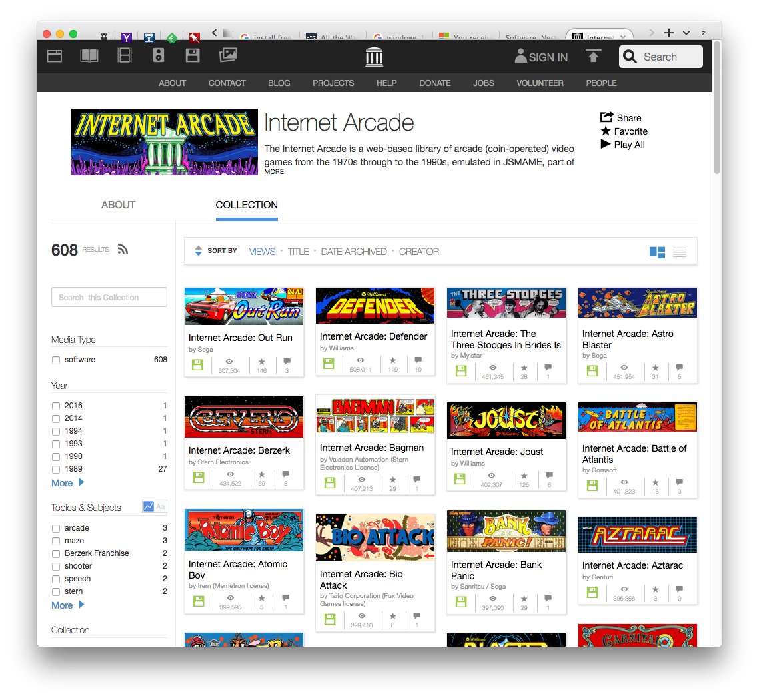Click the page vertical scrollbar
This screenshot has width=759, height=700.
pyautogui.click(x=717, y=109)
